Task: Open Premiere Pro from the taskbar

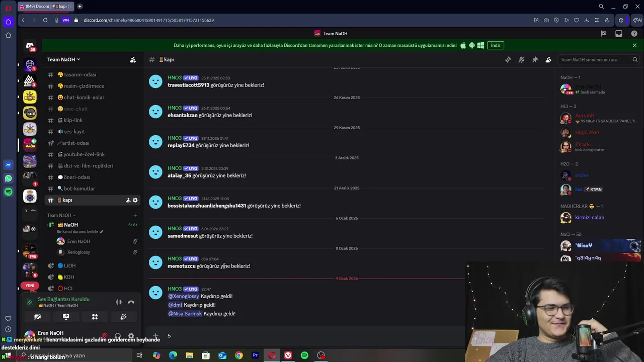Action: tap(255, 355)
